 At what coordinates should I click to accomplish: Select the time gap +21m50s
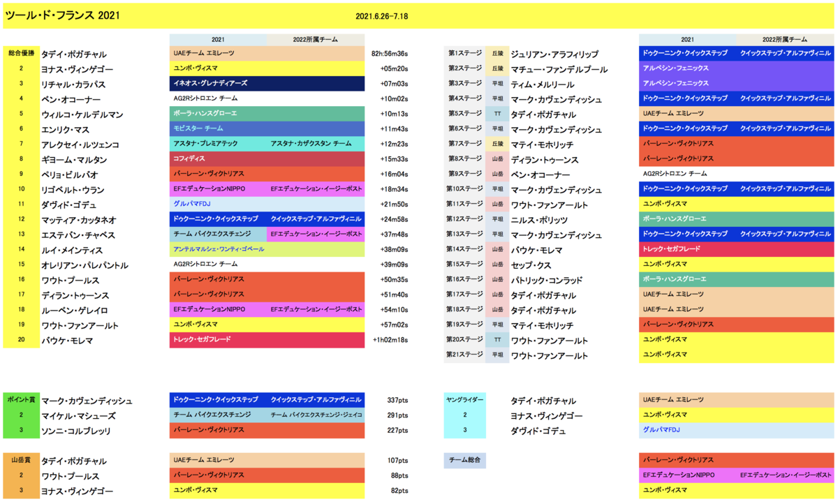point(394,205)
